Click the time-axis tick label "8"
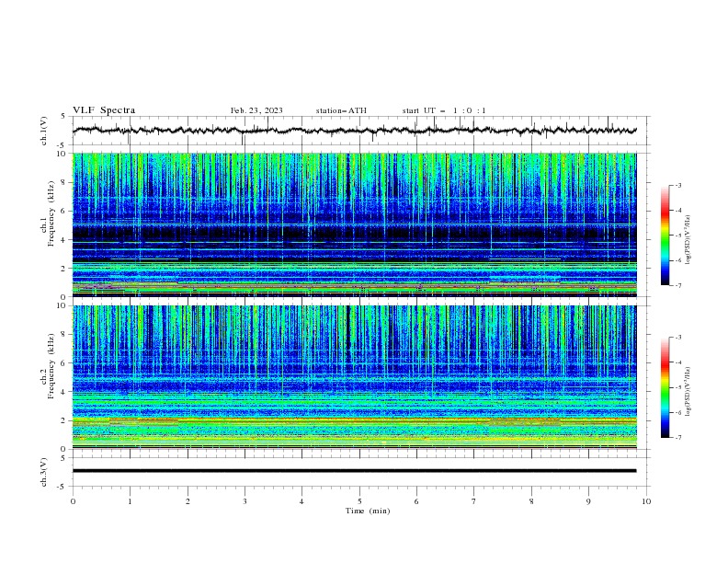Screen dimensions: 728x563 pyautogui.click(x=531, y=501)
